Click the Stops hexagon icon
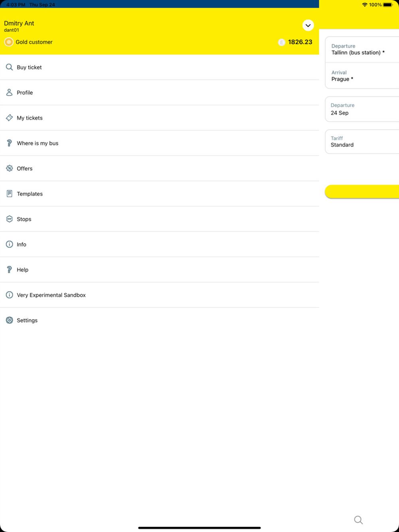This screenshot has width=399, height=532. pos(9,219)
